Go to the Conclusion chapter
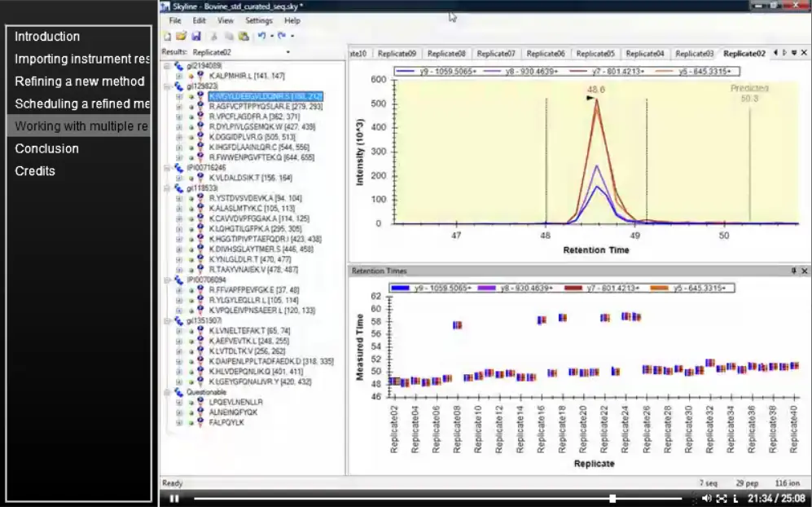This screenshot has width=812, height=507. coord(46,149)
